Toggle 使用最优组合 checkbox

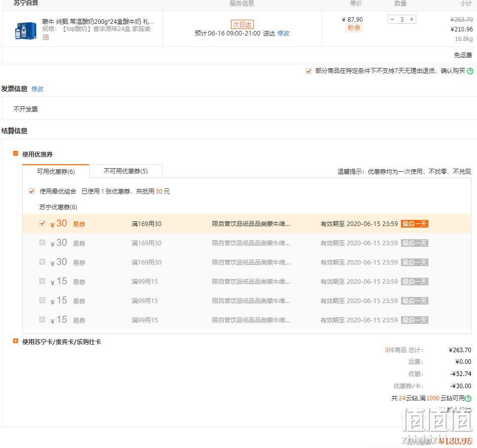[x=31, y=191]
